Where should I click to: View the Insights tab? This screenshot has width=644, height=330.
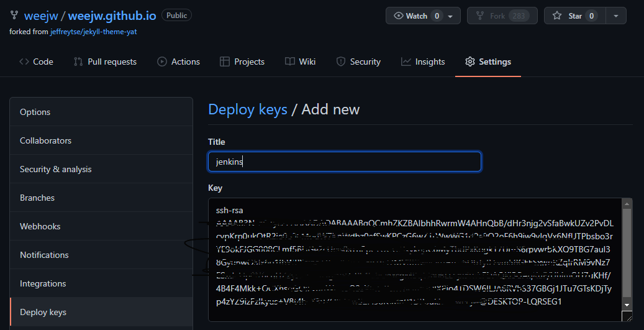423,62
